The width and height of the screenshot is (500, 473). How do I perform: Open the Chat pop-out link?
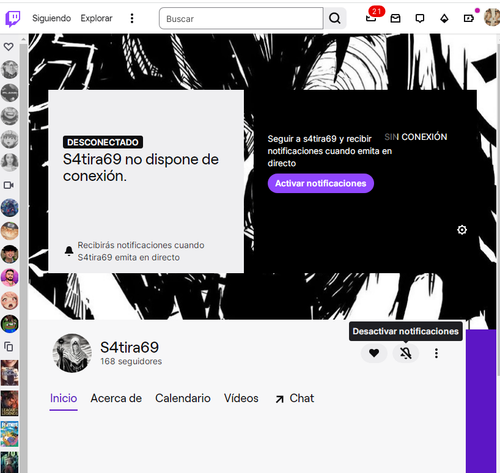295,398
